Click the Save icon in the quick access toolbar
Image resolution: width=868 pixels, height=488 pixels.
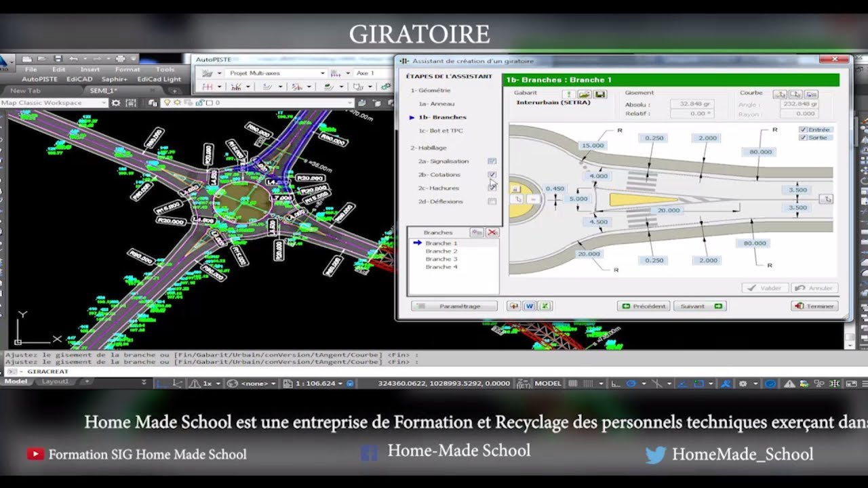tap(58, 59)
